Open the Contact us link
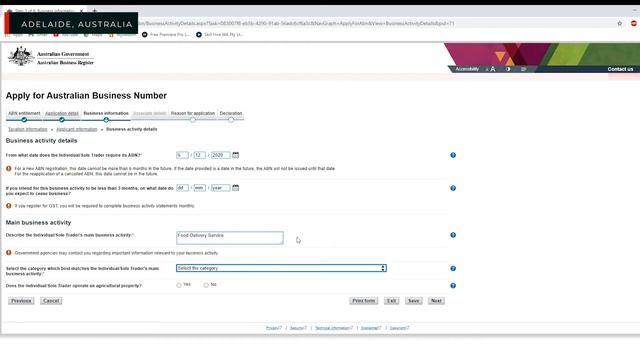Image resolution: width=640 pixels, height=360 pixels. pos(620,69)
